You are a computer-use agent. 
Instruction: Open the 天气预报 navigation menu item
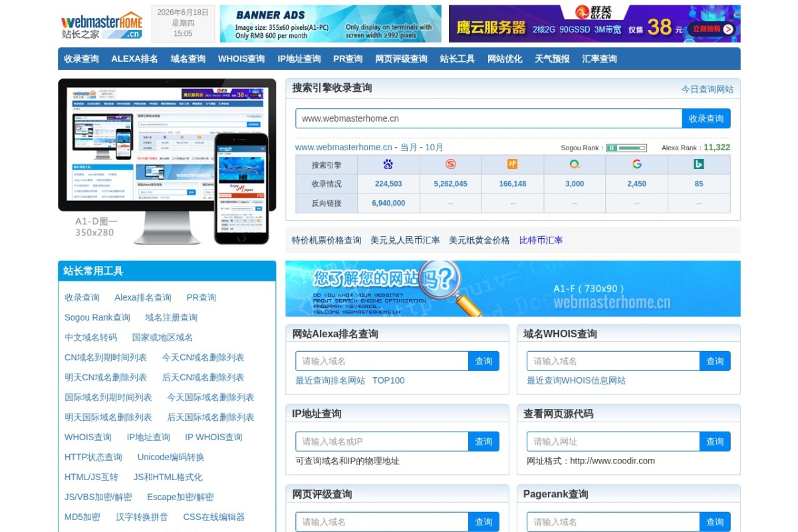[x=552, y=59]
